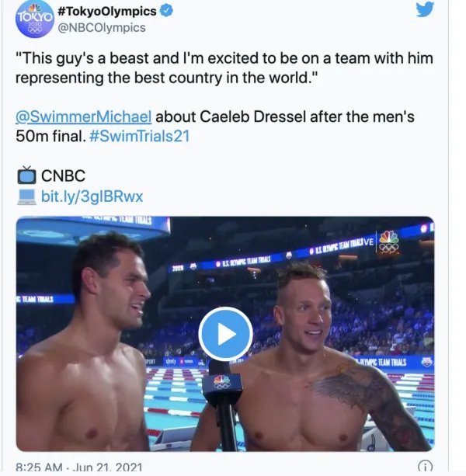
Task: Play the swim trials interview video
Action: click(x=225, y=334)
